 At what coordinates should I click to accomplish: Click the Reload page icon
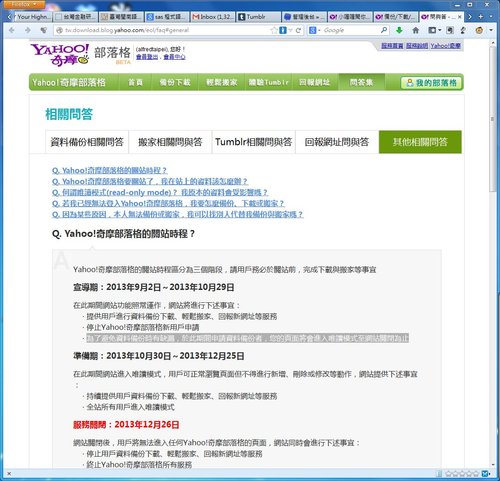(x=298, y=30)
